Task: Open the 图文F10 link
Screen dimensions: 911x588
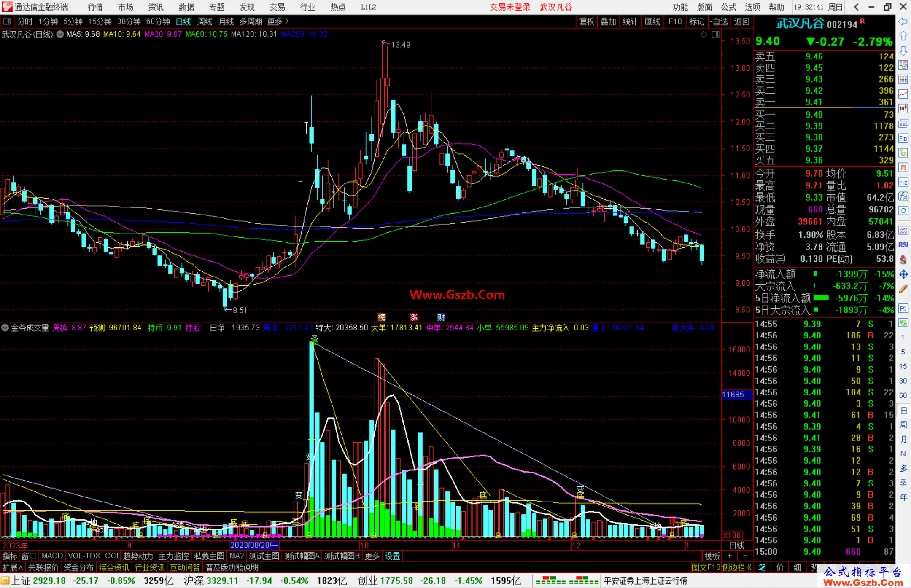Action: click(x=706, y=567)
